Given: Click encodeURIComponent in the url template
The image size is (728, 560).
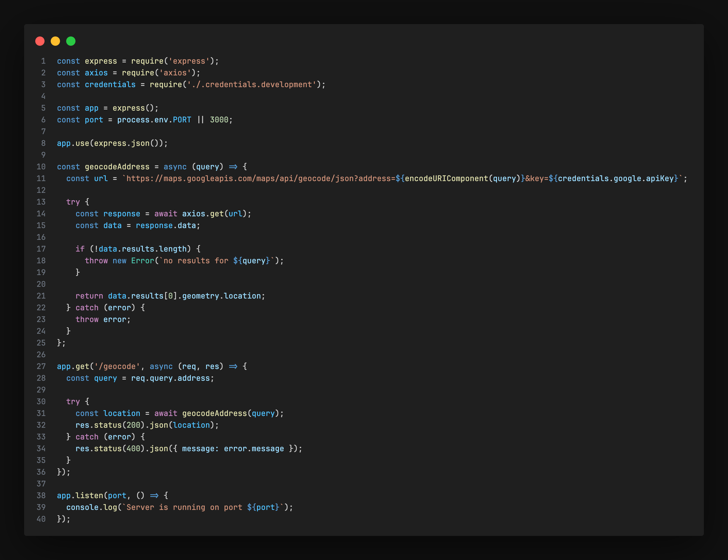Looking at the screenshot, I should (x=446, y=179).
